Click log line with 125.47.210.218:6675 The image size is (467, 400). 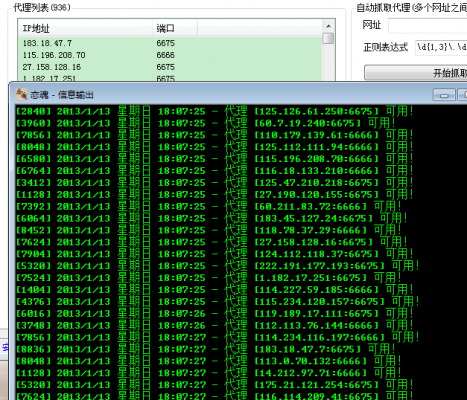point(215,183)
